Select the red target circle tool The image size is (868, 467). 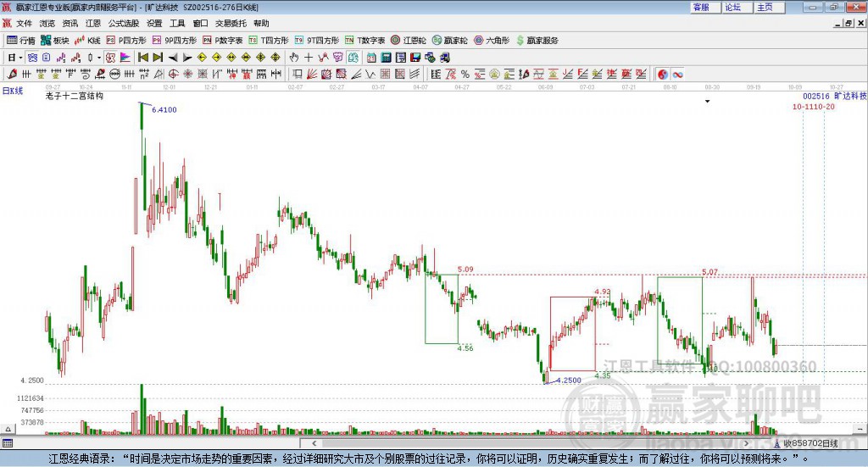point(173,74)
